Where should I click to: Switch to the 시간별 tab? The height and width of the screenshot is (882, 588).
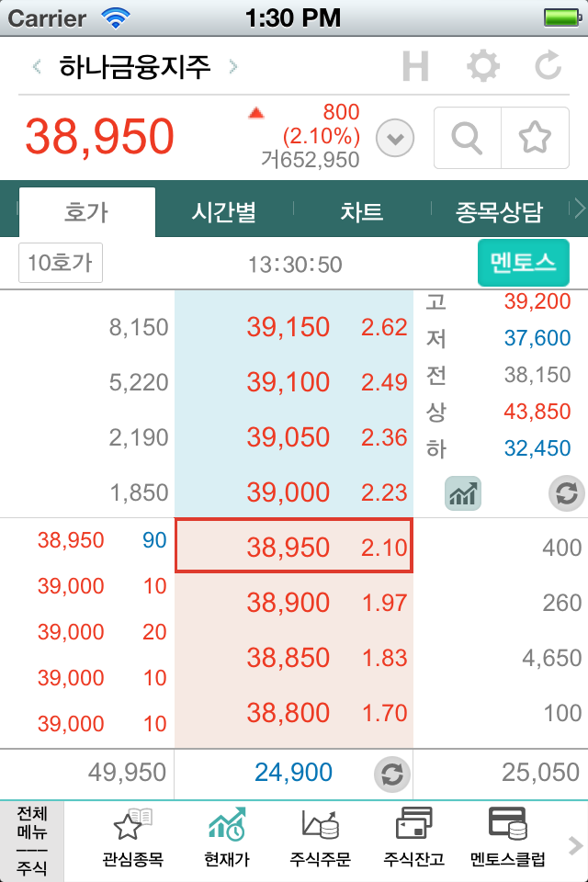(x=223, y=213)
